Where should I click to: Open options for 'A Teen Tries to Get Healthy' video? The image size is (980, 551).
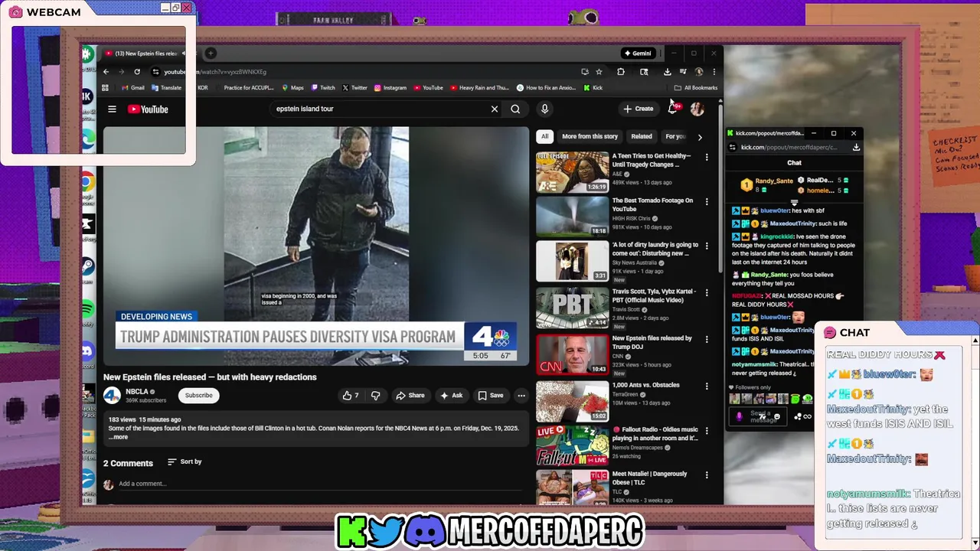point(707,157)
